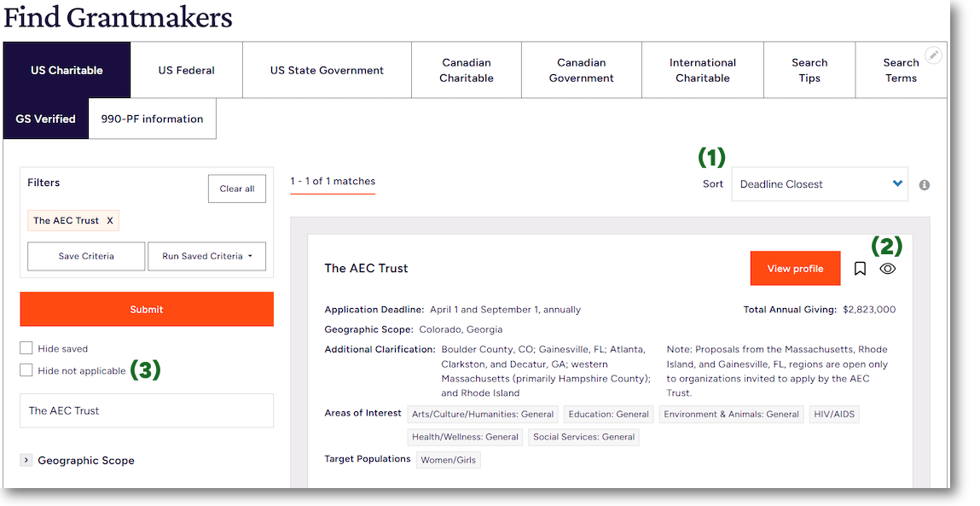Open the 990-PF information tab
The image size is (980, 506).
point(152,119)
